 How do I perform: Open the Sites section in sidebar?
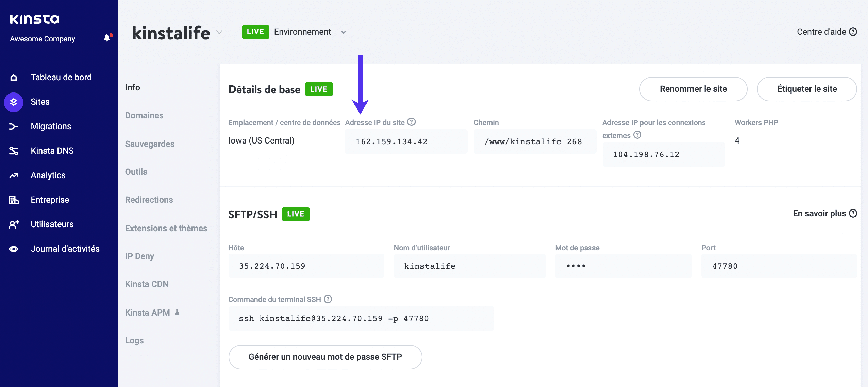[40, 101]
